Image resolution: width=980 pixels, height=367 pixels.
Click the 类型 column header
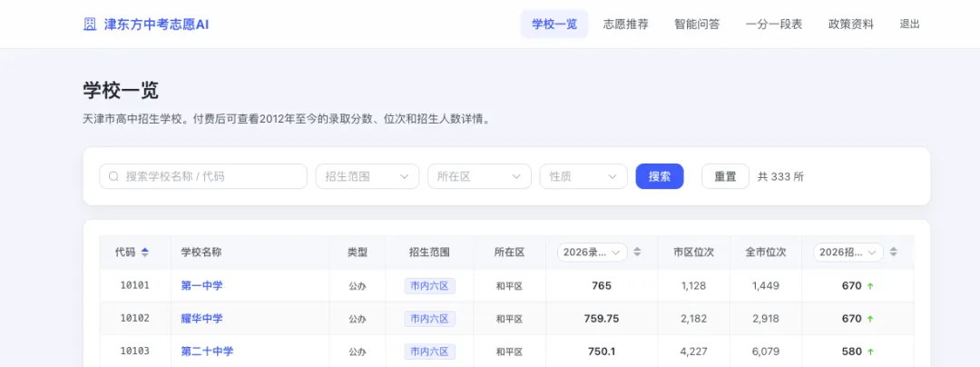coord(358,252)
